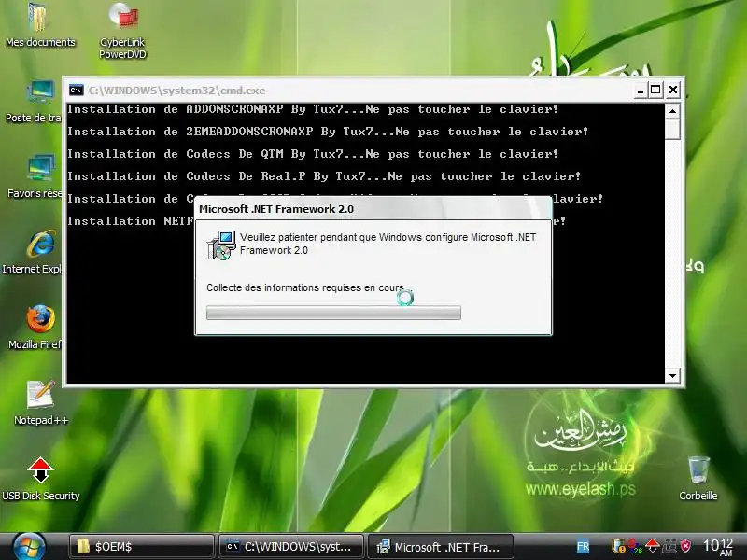Close the cmd.exe window
This screenshot has width=747, height=560.
pos(673,90)
